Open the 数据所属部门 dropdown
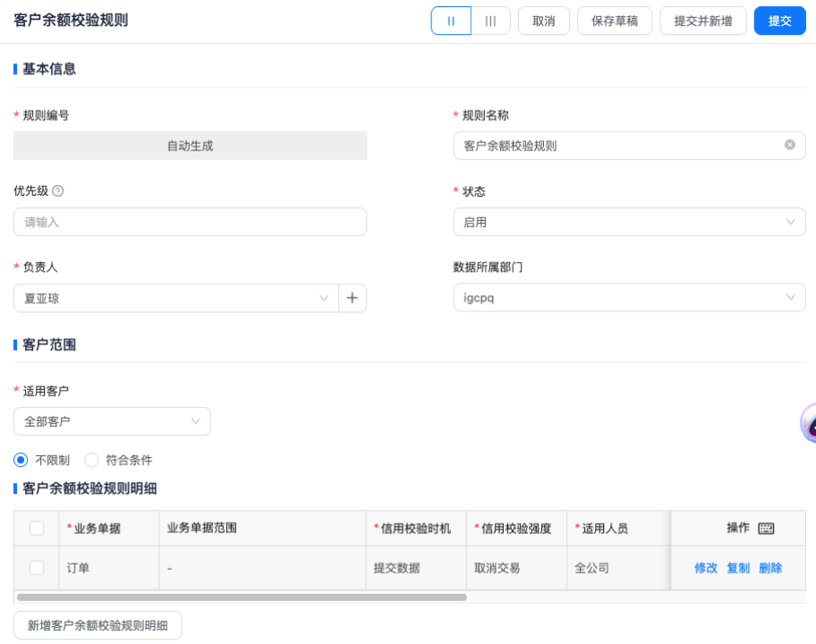 coord(629,298)
